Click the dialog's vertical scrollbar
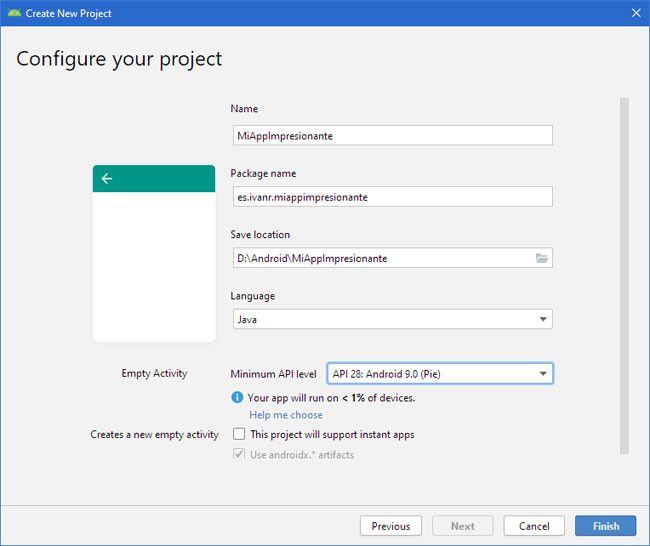This screenshot has height=546, width=650. tap(624, 276)
